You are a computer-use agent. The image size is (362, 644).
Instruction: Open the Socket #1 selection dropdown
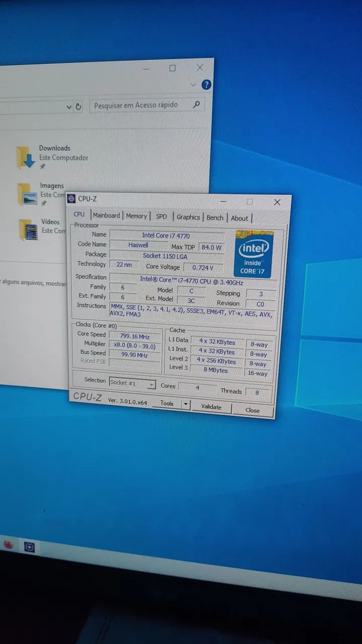132,383
